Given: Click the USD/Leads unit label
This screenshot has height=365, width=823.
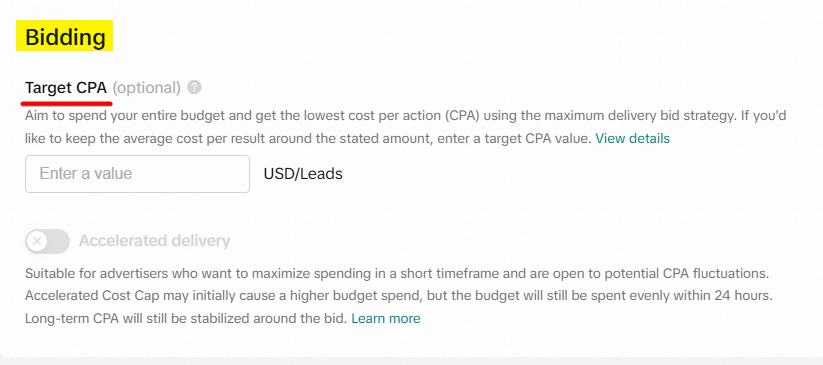Looking at the screenshot, I should click(303, 174).
